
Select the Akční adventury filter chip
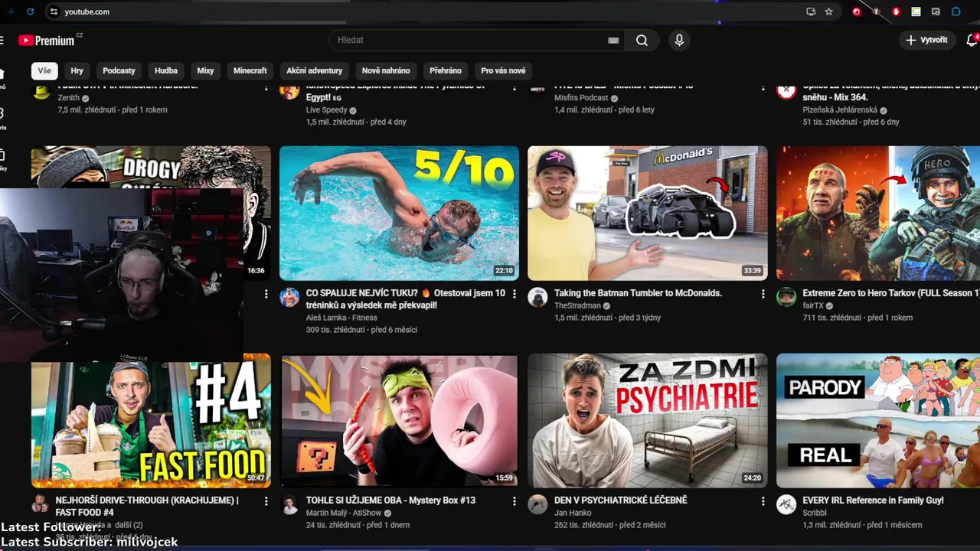[x=315, y=70]
